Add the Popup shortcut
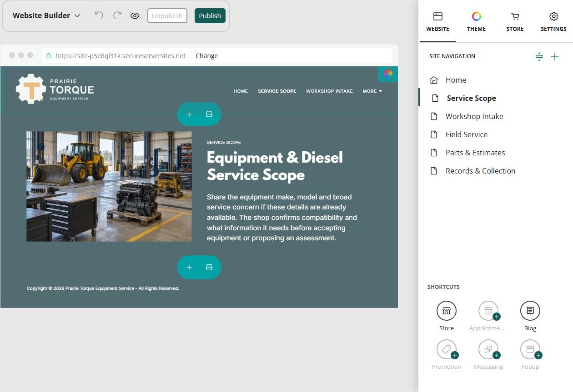 pyautogui.click(x=530, y=350)
